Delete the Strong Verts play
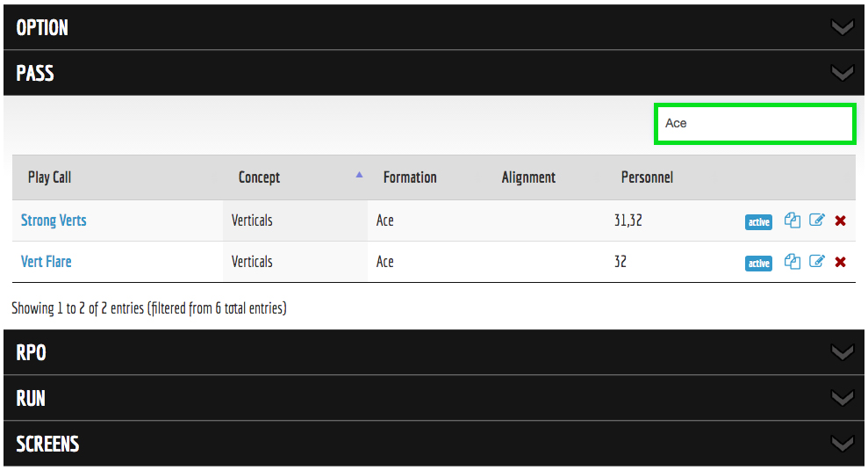 [840, 221]
